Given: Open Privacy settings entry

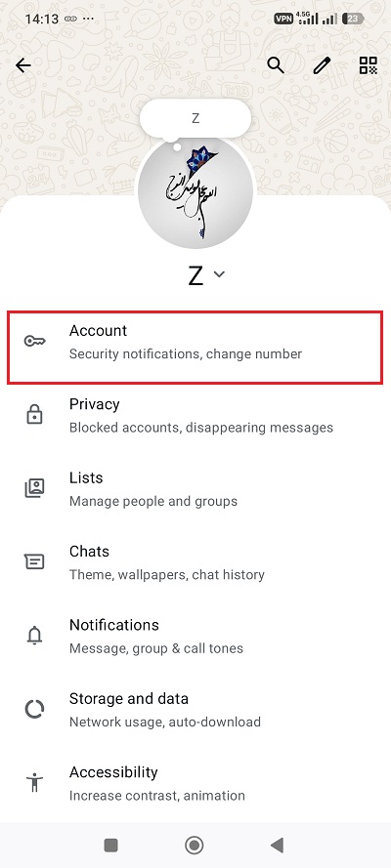Looking at the screenshot, I should click(195, 415).
